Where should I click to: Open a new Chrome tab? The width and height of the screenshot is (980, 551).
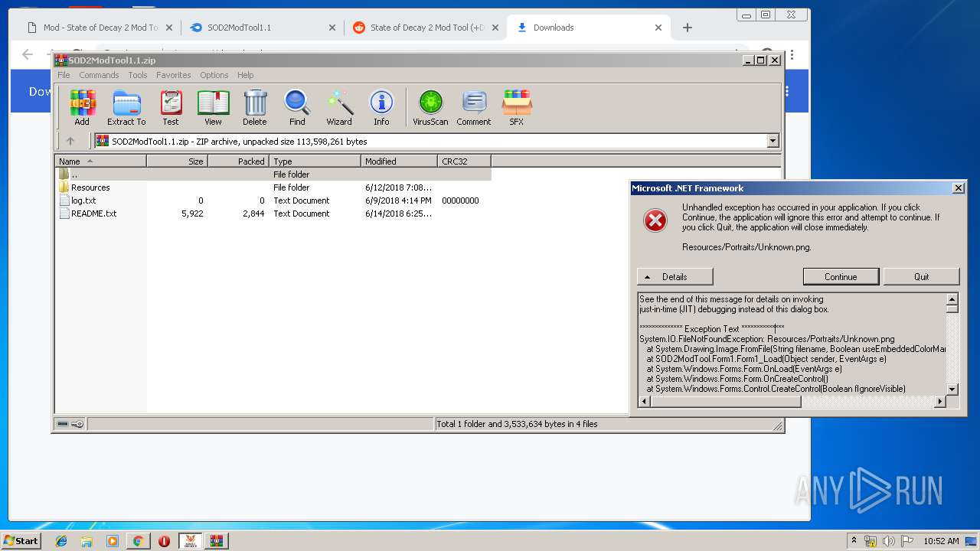(687, 28)
